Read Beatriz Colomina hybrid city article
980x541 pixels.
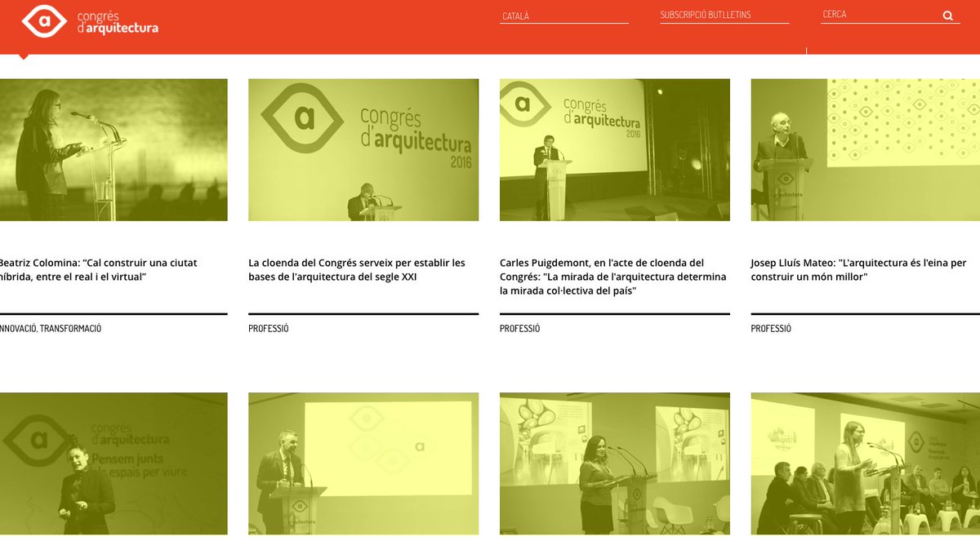coord(98,270)
